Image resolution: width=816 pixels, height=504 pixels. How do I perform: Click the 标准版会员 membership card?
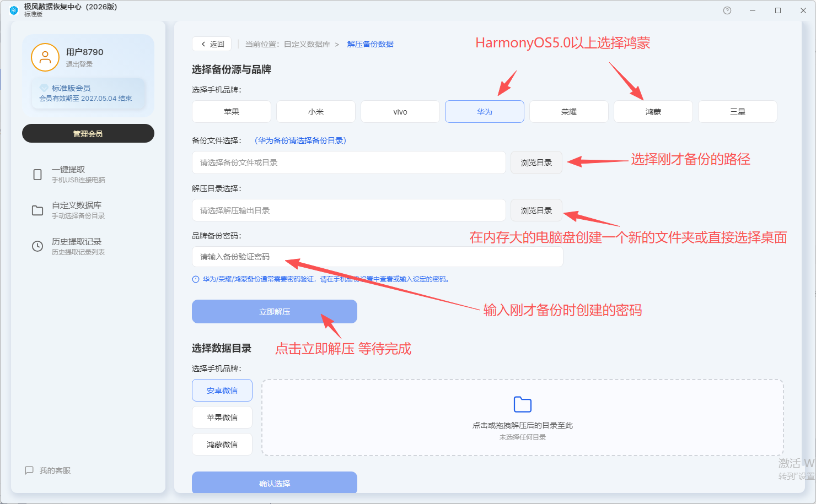(88, 93)
